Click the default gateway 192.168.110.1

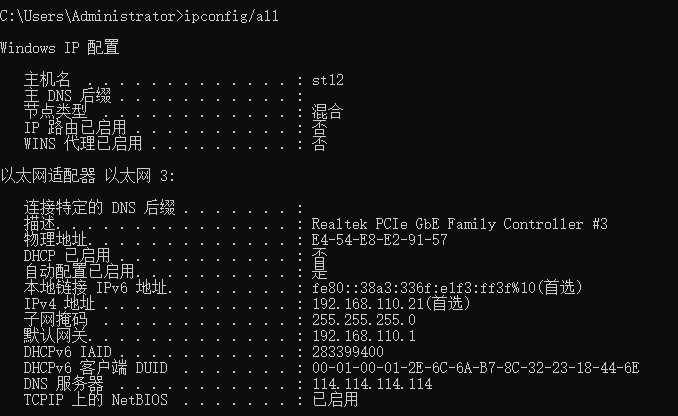click(x=363, y=336)
